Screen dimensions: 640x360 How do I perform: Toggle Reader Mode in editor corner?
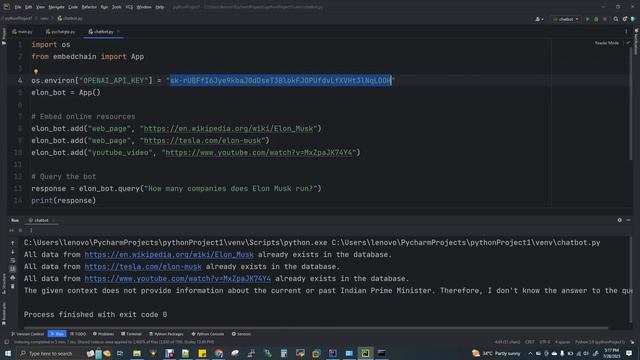pos(607,43)
